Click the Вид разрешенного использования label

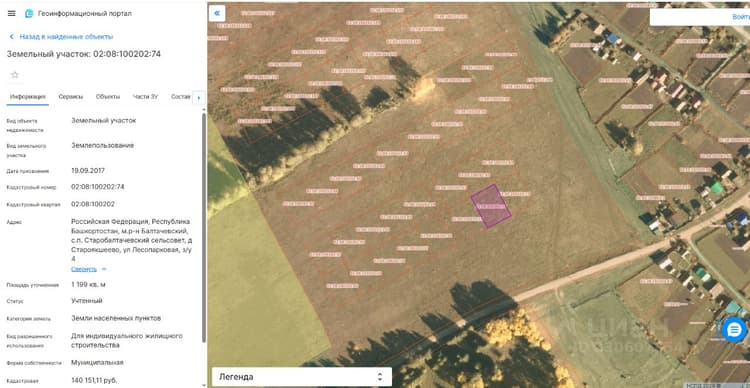coord(30,341)
